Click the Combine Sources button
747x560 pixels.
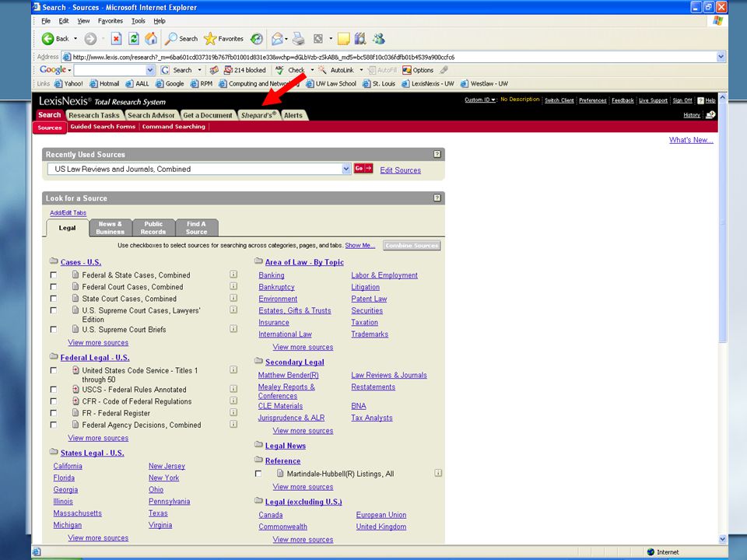pos(412,246)
